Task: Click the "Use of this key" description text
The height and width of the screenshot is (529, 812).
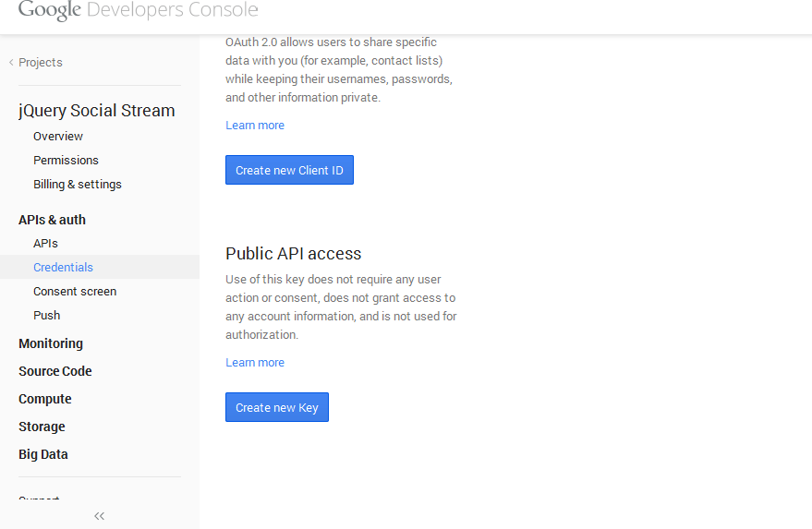Action: 341,307
